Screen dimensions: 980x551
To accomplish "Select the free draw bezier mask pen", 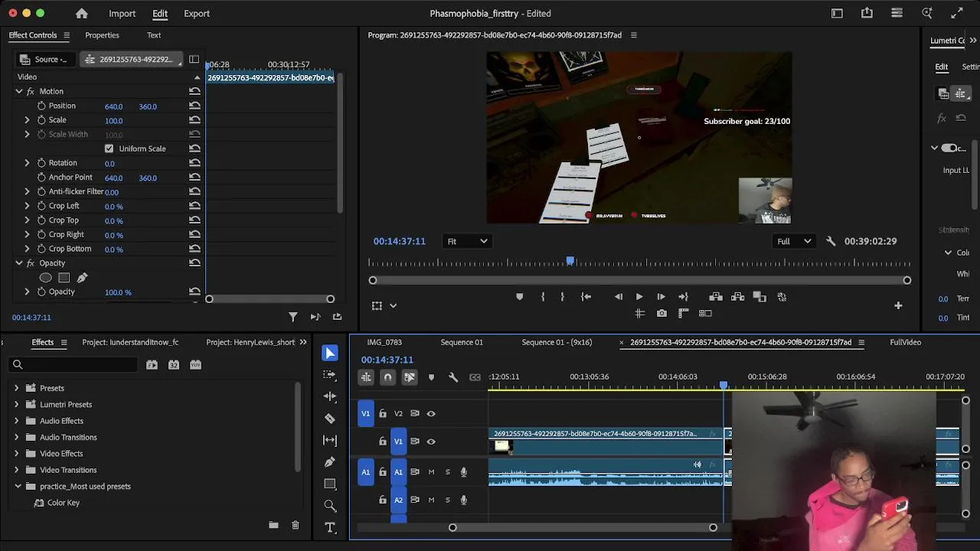I will [x=82, y=278].
